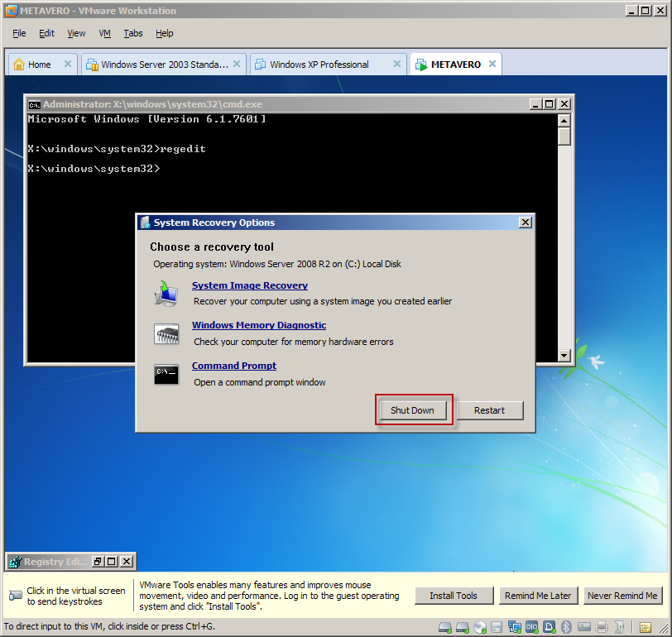Click the System Recovery Options title icon
Image resolution: width=672 pixels, height=637 pixels.
coord(146,223)
